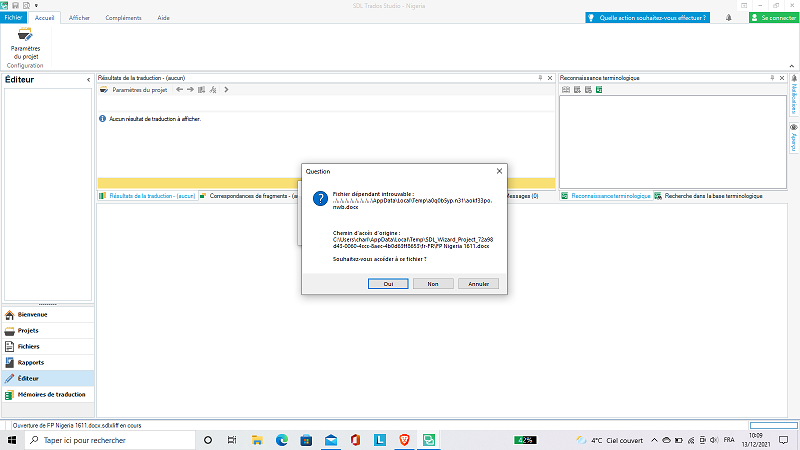The height and width of the screenshot is (450, 800).
Task: Click second save-all icon in quick access toolbar
Action: pos(27,5)
